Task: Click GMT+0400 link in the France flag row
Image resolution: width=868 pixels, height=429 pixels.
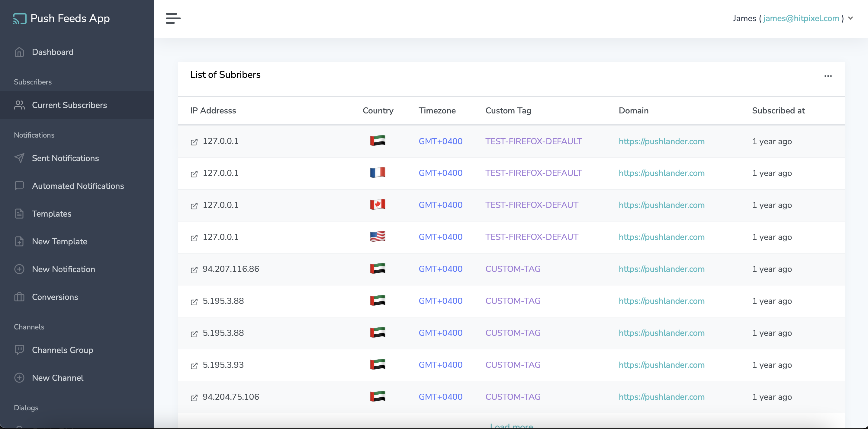Action: click(440, 173)
